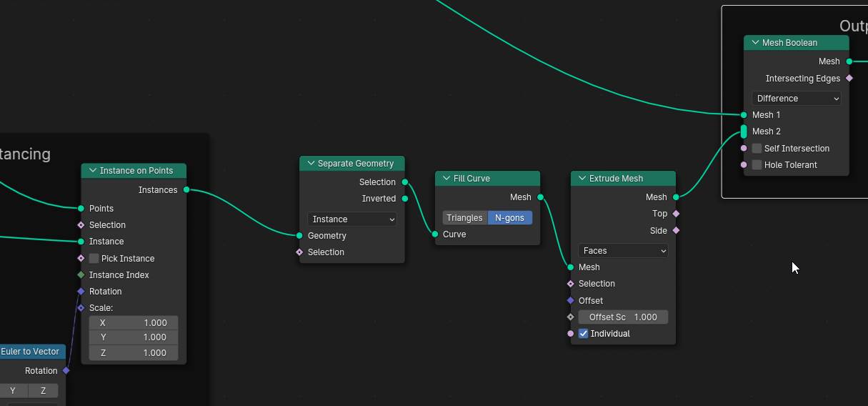Click the Instance Index socket
Screen dimensions: 868x406
[x=81, y=275]
